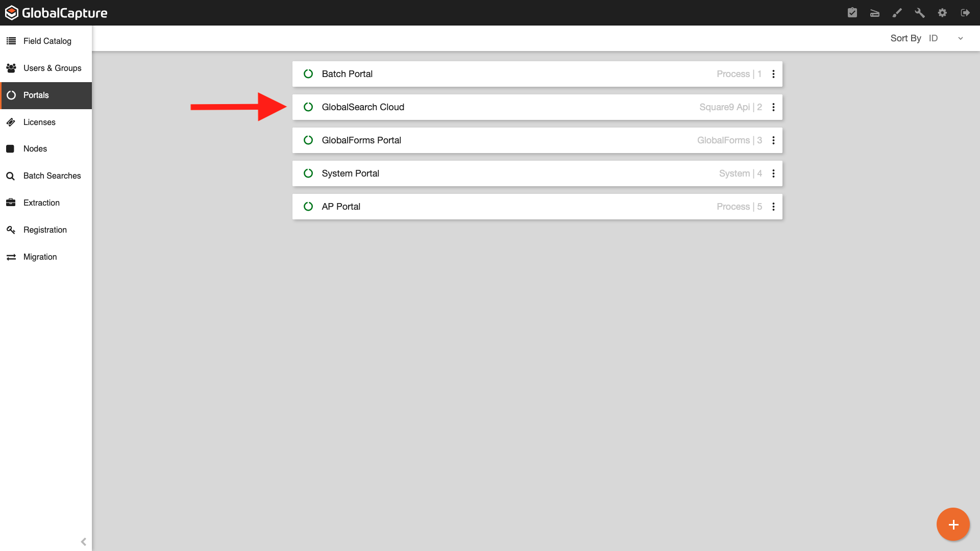980x551 pixels.
Task: Collapse the sidebar with the chevron
Action: (83, 542)
